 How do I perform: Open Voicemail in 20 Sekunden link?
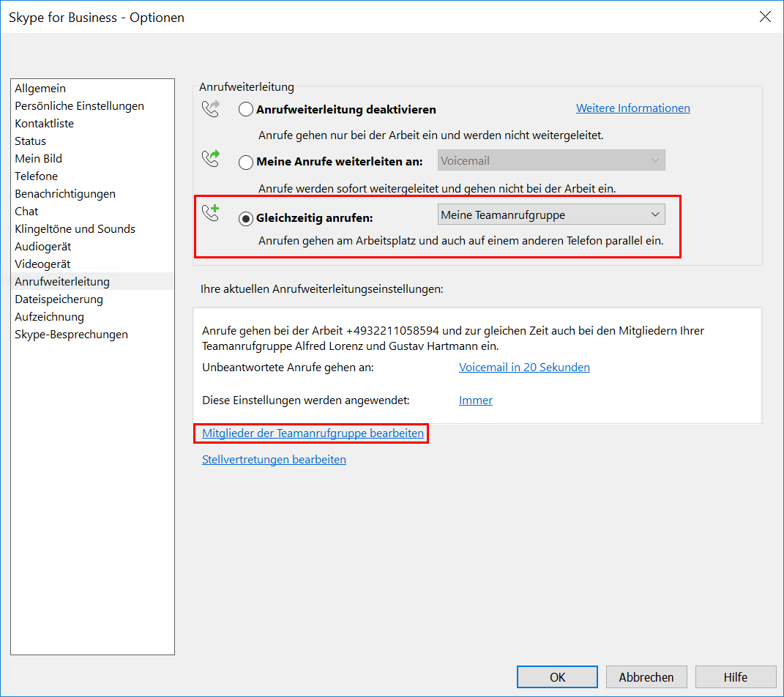(525, 367)
